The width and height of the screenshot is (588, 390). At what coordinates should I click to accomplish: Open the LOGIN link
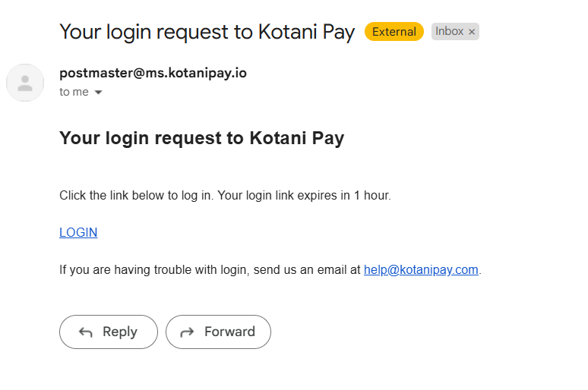78,232
